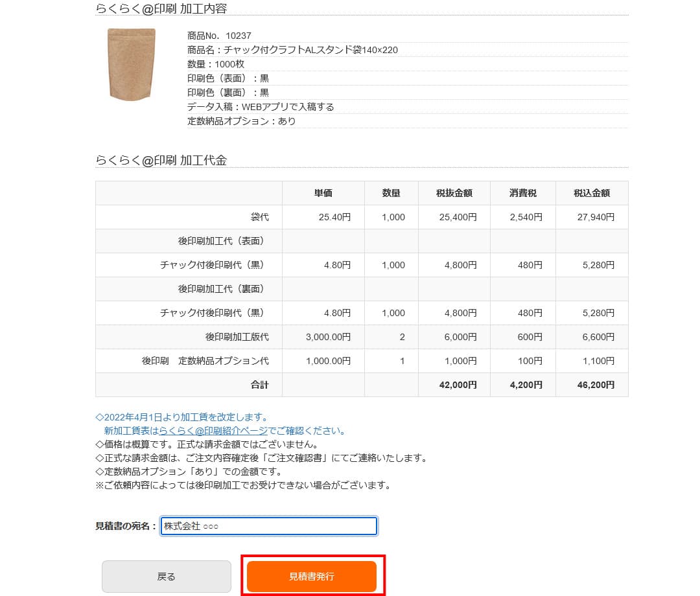
Task: Click the 印刷色（表面）：黒 line
Action: click(x=228, y=78)
